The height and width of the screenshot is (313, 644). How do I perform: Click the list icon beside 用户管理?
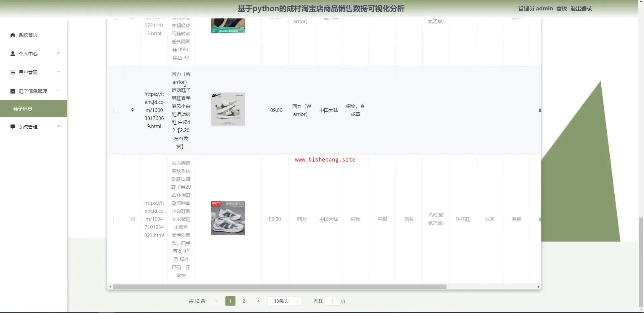pyautogui.click(x=13, y=72)
